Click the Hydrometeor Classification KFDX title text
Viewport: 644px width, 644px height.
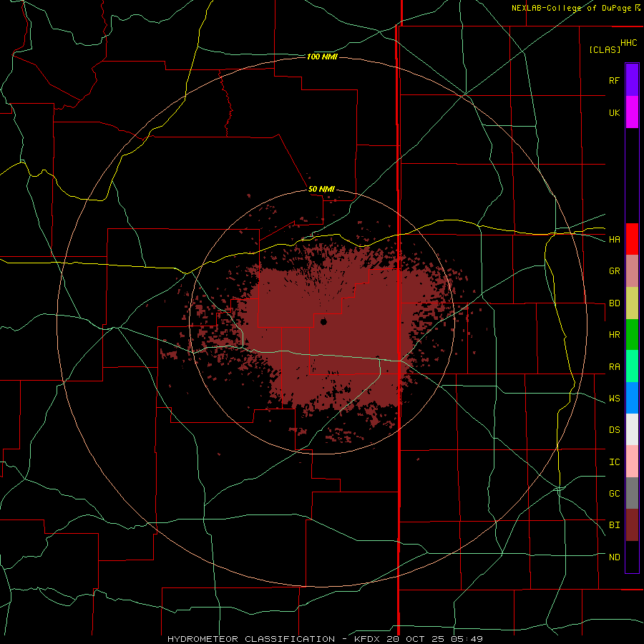point(325,639)
